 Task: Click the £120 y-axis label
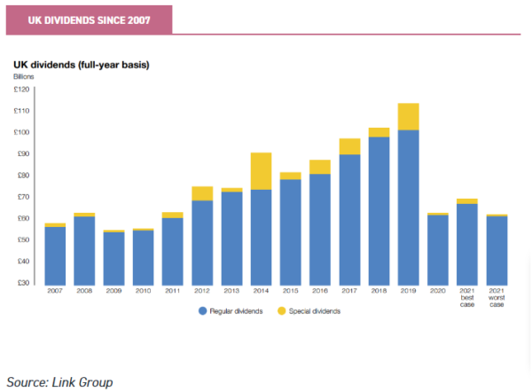pos(21,90)
